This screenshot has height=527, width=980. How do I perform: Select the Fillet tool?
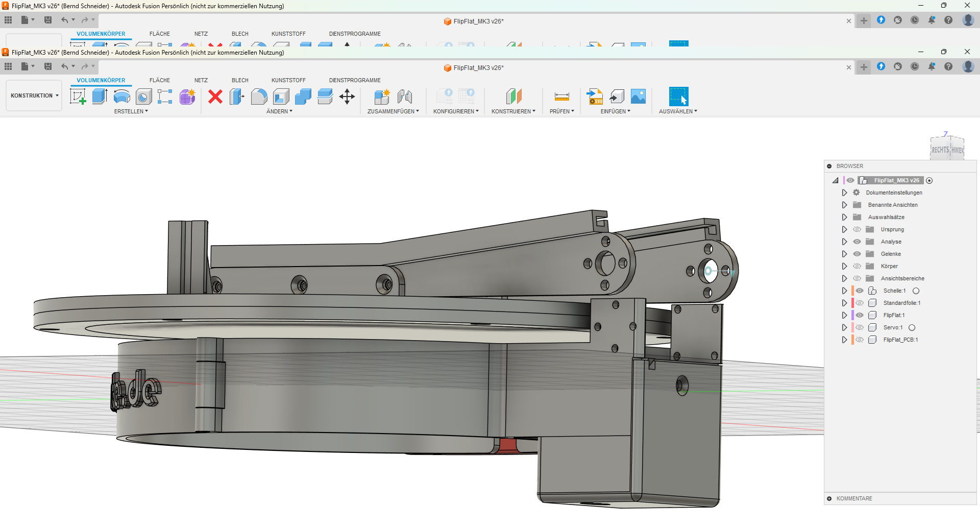click(259, 96)
